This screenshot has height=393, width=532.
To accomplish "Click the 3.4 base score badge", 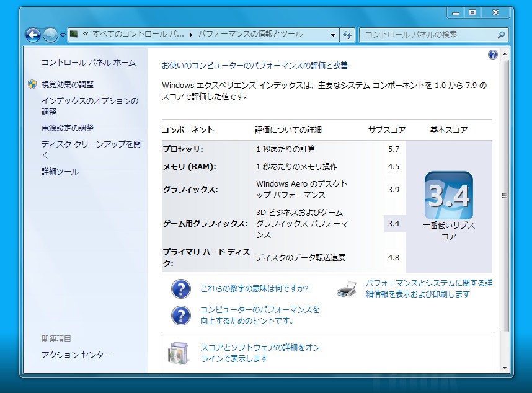I will tap(448, 195).
